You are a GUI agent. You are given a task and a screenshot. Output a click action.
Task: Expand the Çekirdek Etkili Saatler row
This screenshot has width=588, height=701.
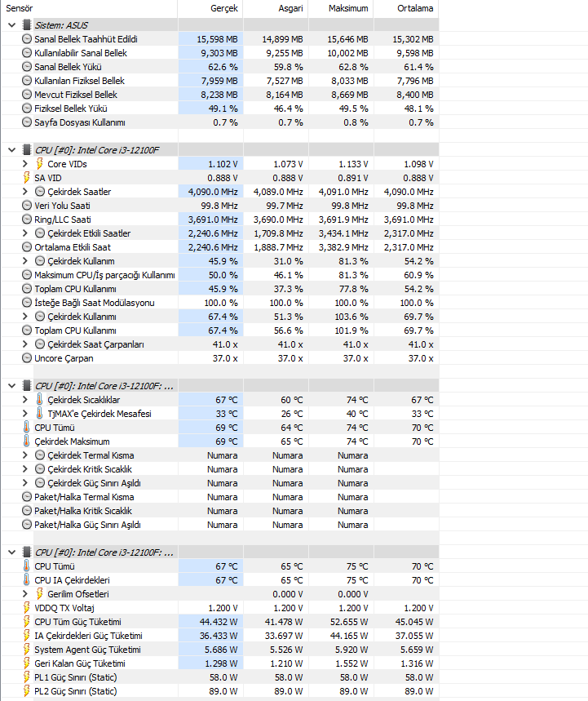pos(25,233)
